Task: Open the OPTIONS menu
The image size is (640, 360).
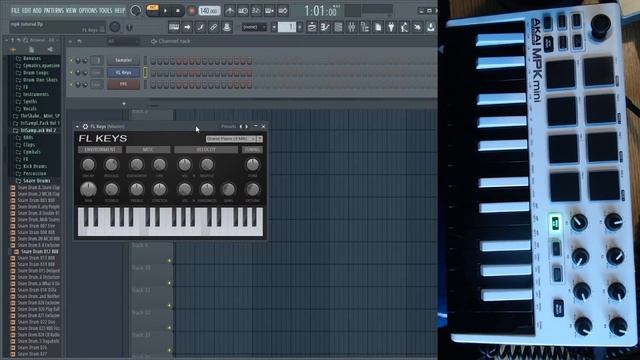Action: point(88,10)
